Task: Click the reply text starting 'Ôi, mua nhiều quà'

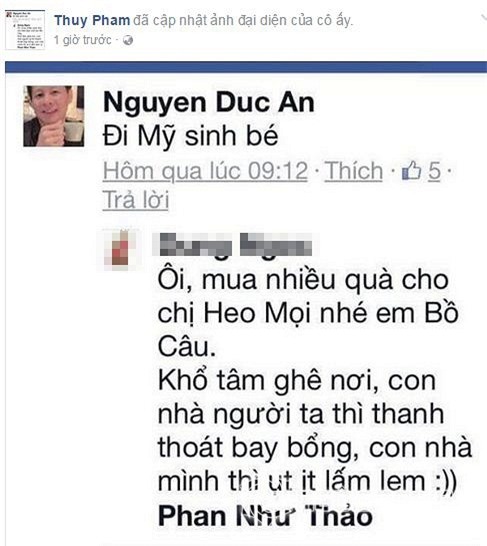Action: (308, 314)
